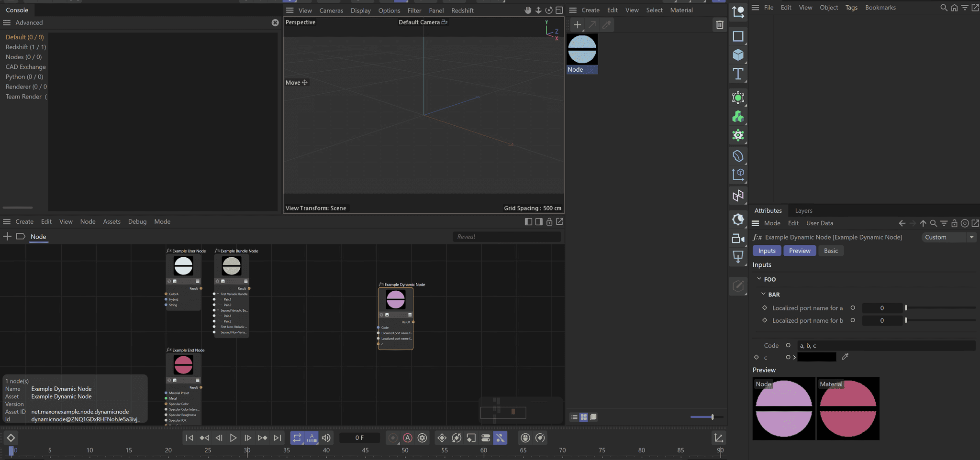This screenshot has height=460, width=980.
Task: Select Redshift (1 / 1) console category
Action: 26,47
